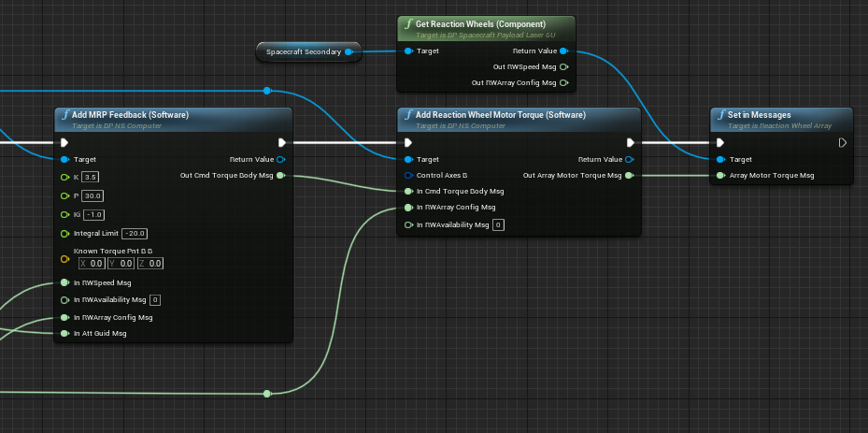This screenshot has height=433, width=868.
Task: Click the Ki value field showing -1.0
Action: (x=94, y=214)
